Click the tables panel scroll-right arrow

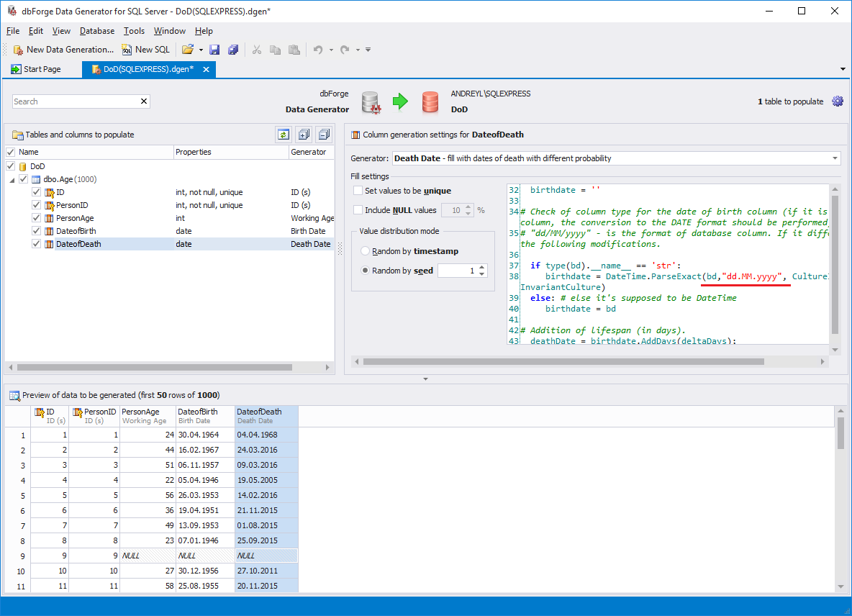tap(327, 367)
